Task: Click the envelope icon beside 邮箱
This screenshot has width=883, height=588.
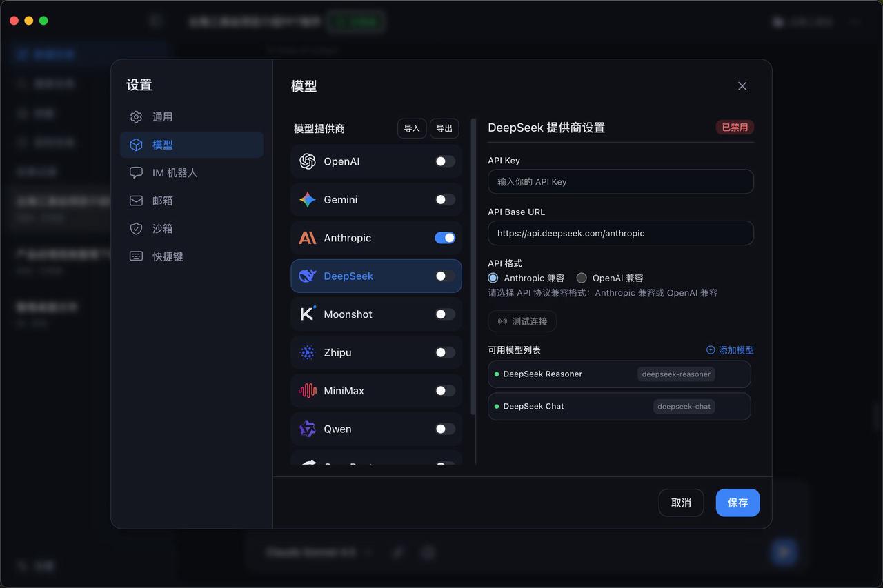Action: point(137,201)
